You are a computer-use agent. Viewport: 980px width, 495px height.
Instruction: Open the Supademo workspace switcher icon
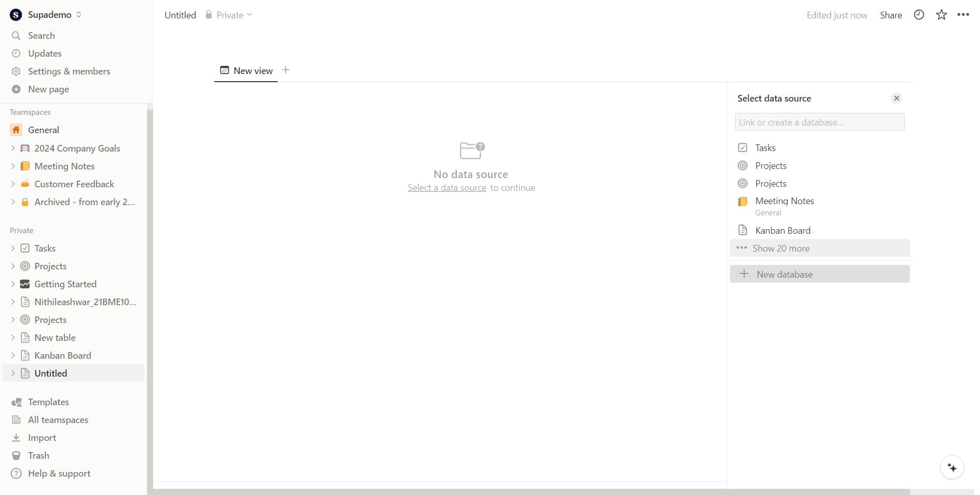point(79,15)
